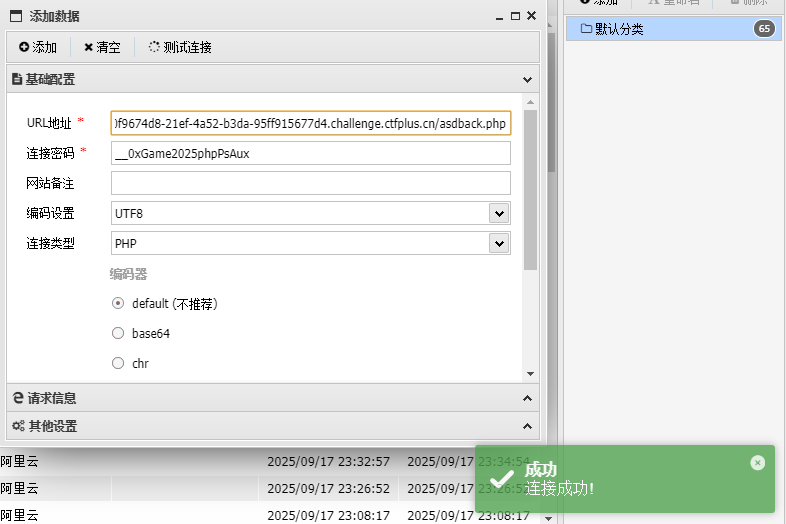Open the 编码设置 UTF8 dropdown
This screenshot has height=524, width=786.
pyautogui.click(x=498, y=213)
